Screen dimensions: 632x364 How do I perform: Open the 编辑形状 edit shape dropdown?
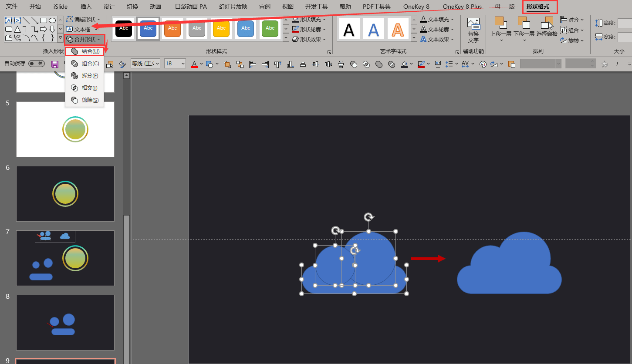[83, 19]
